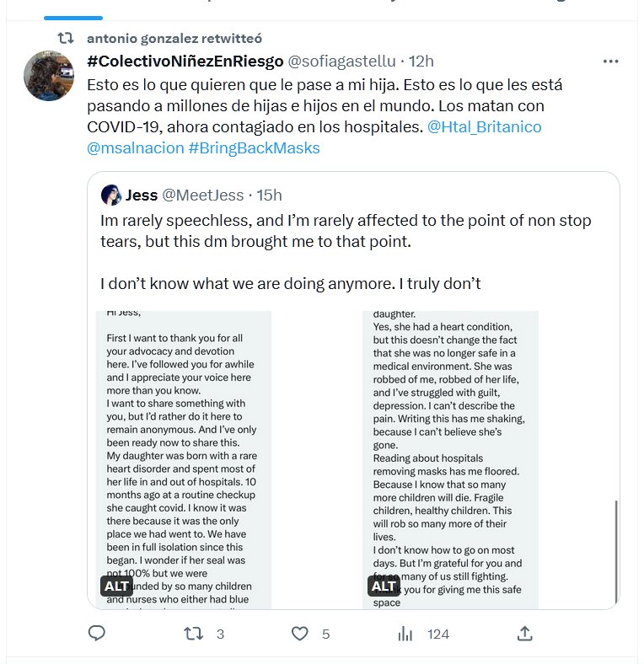This screenshot has width=644, height=664.
Task: Open the #ColectivoNiñezEnRiesgo profile name
Action: (185, 62)
